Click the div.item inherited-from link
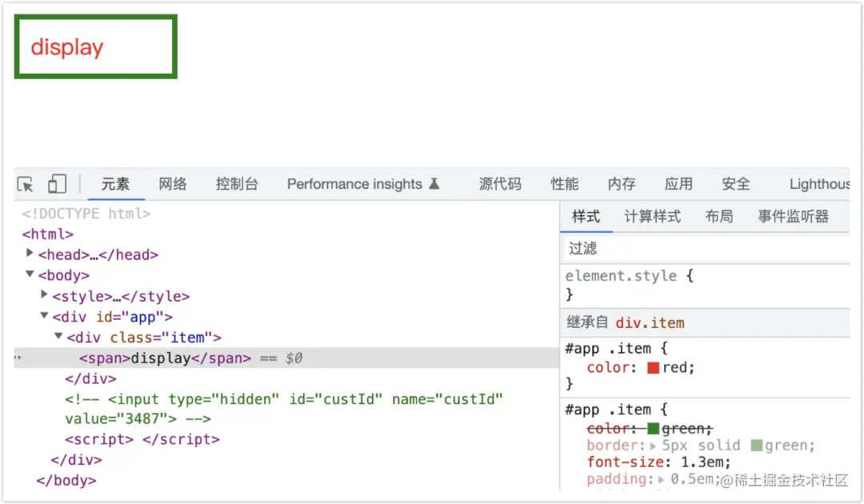This screenshot has width=864, height=504. pyautogui.click(x=650, y=322)
